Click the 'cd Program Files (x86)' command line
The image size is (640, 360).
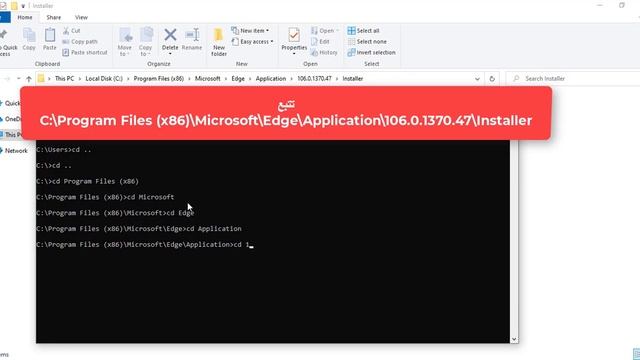(87, 181)
